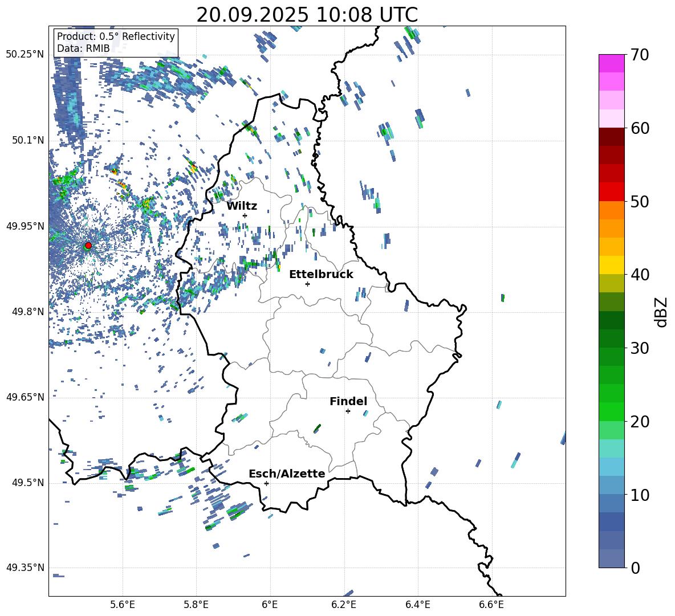Click the 10 tick on colorbar
This screenshot has height=616, width=675.
(x=640, y=495)
